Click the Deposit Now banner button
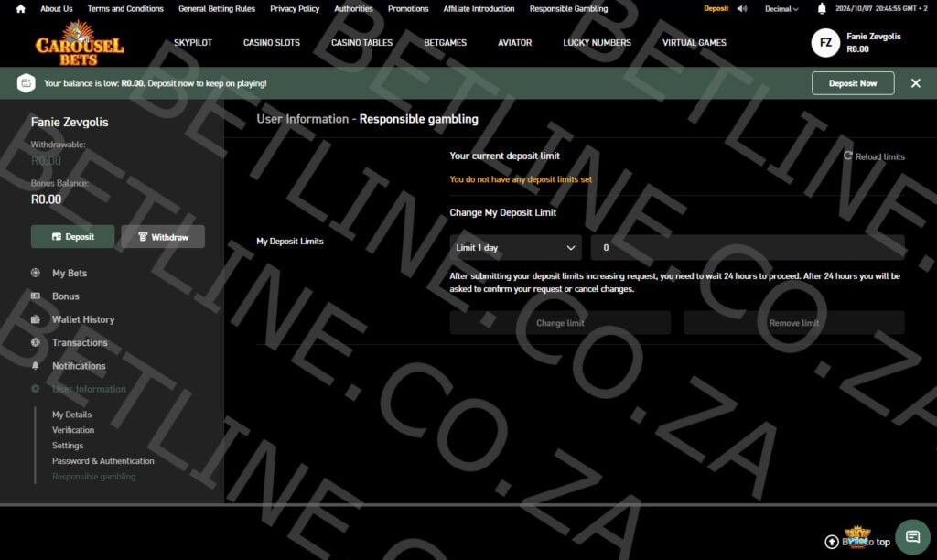The height and width of the screenshot is (560, 937). point(853,83)
